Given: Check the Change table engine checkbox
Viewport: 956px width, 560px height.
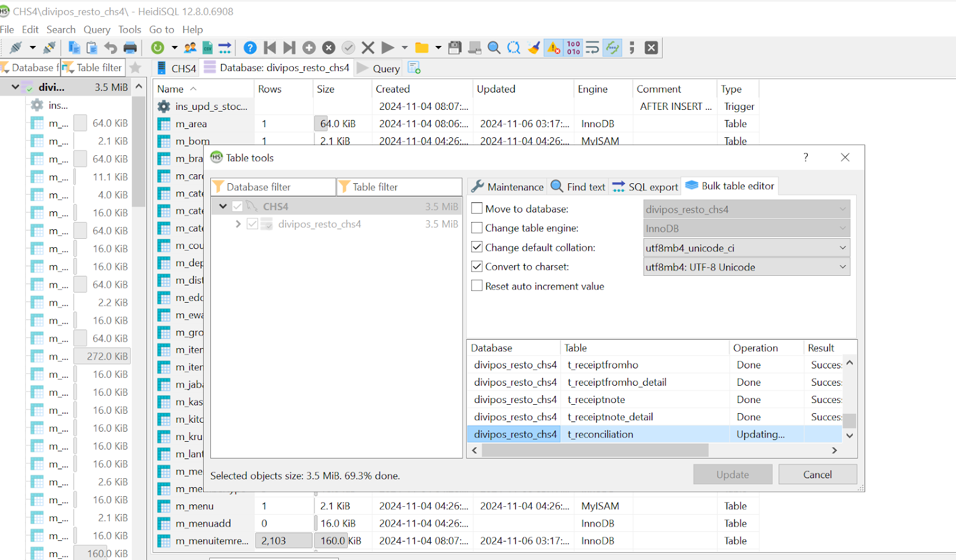Looking at the screenshot, I should (477, 227).
